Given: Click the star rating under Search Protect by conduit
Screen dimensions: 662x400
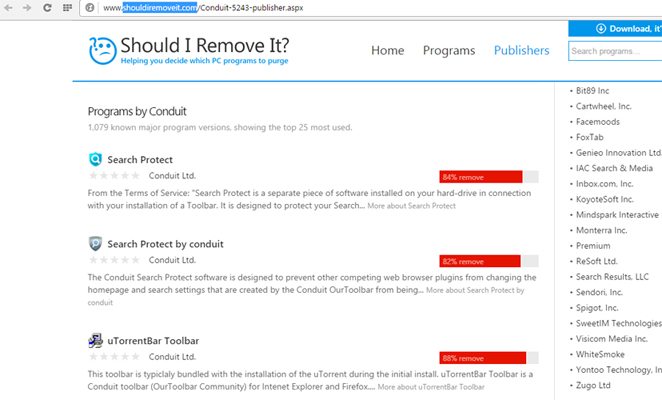Looking at the screenshot, I should pyautogui.click(x=114, y=260).
